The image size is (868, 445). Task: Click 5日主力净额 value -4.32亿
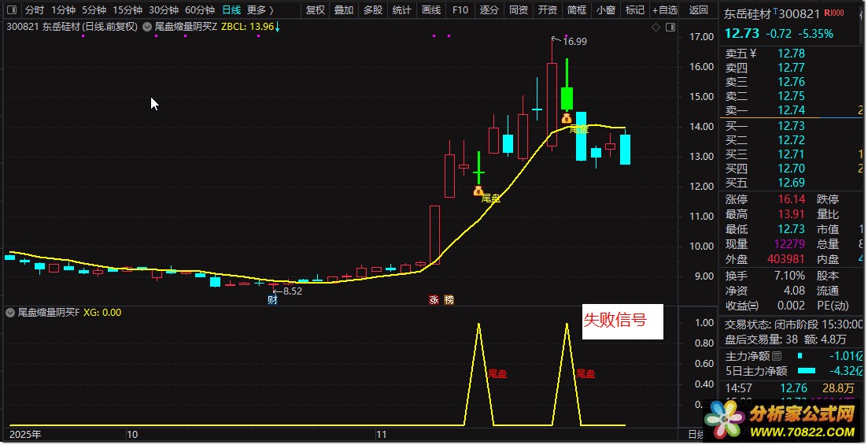(x=847, y=371)
